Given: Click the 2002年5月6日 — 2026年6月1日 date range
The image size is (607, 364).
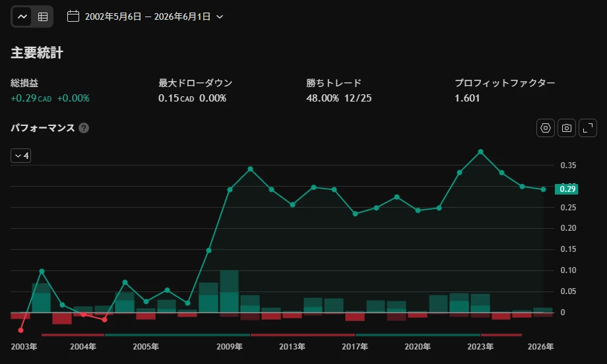Looking at the screenshot, I should coord(148,16).
